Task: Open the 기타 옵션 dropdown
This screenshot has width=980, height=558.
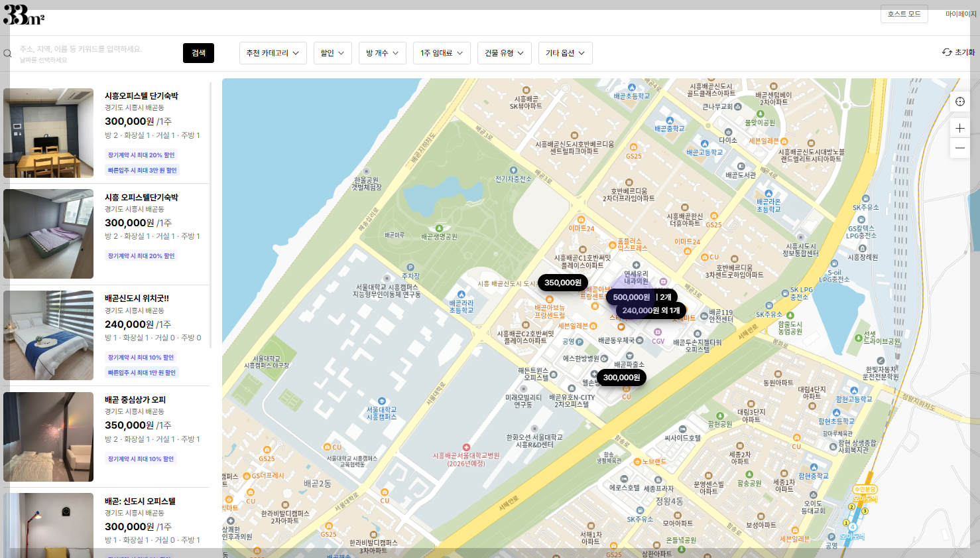Action: click(565, 53)
